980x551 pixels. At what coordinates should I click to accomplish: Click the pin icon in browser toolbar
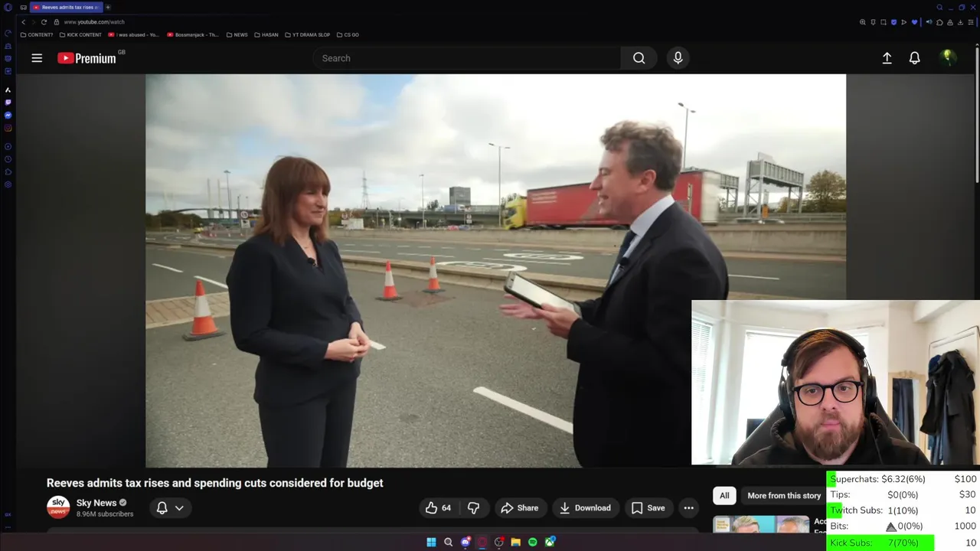873,22
